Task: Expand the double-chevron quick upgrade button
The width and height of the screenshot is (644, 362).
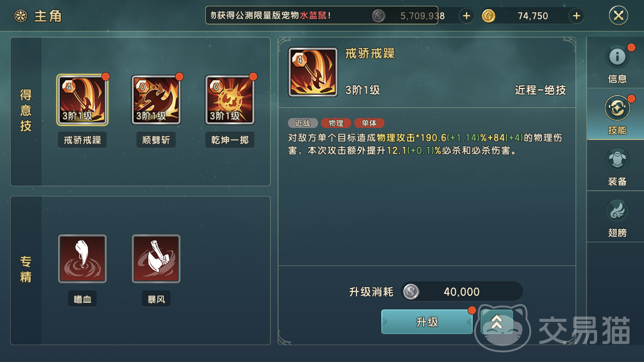Action: tap(497, 322)
